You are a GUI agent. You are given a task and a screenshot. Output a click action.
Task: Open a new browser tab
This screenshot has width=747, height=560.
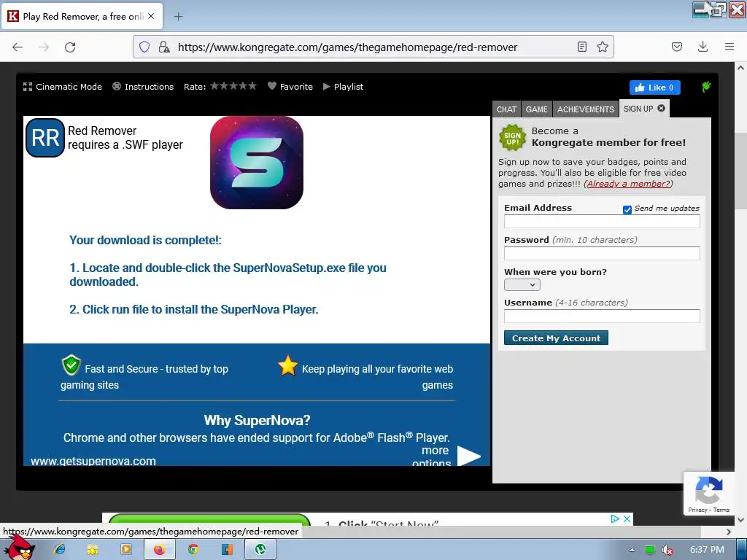178,17
